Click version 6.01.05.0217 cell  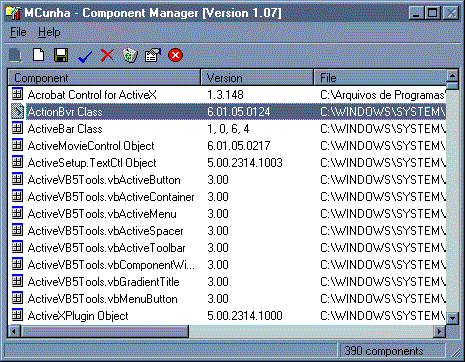[238, 146]
